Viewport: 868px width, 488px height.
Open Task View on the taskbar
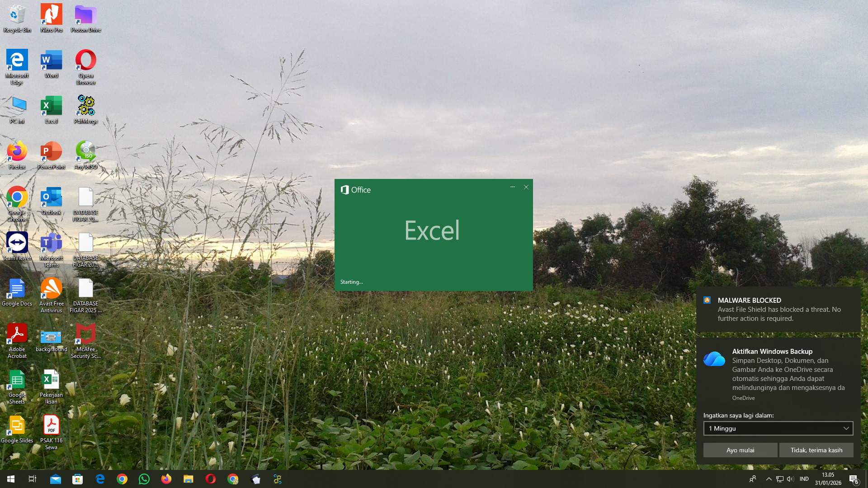point(32,479)
